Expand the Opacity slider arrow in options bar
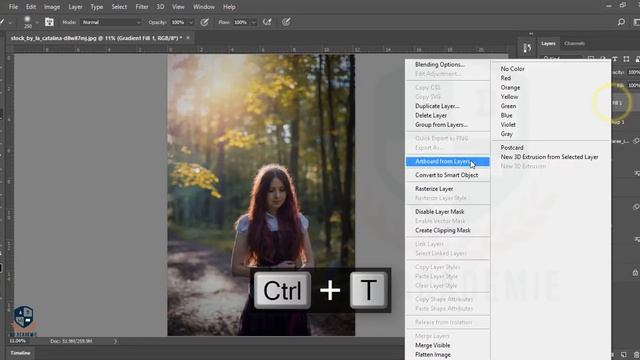Image resolution: width=640 pixels, height=360 pixels. [x=191, y=22]
